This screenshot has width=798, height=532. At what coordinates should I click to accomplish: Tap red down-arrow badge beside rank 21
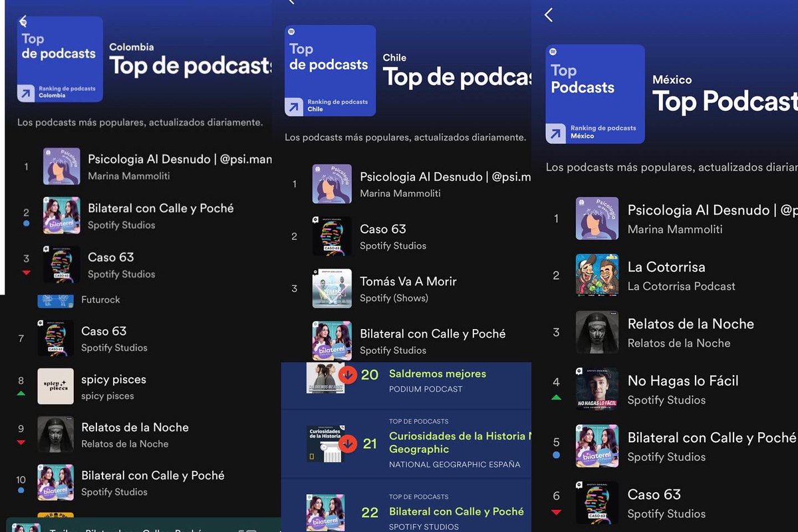348,444
